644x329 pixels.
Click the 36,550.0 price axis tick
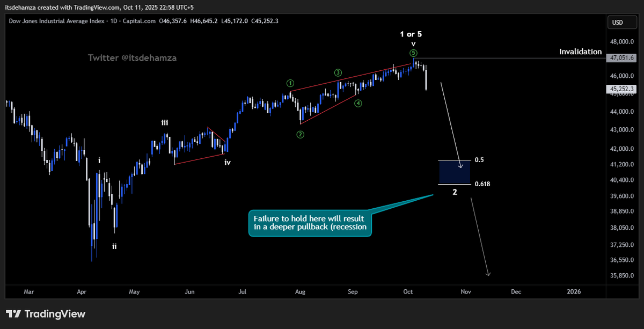click(x=623, y=260)
